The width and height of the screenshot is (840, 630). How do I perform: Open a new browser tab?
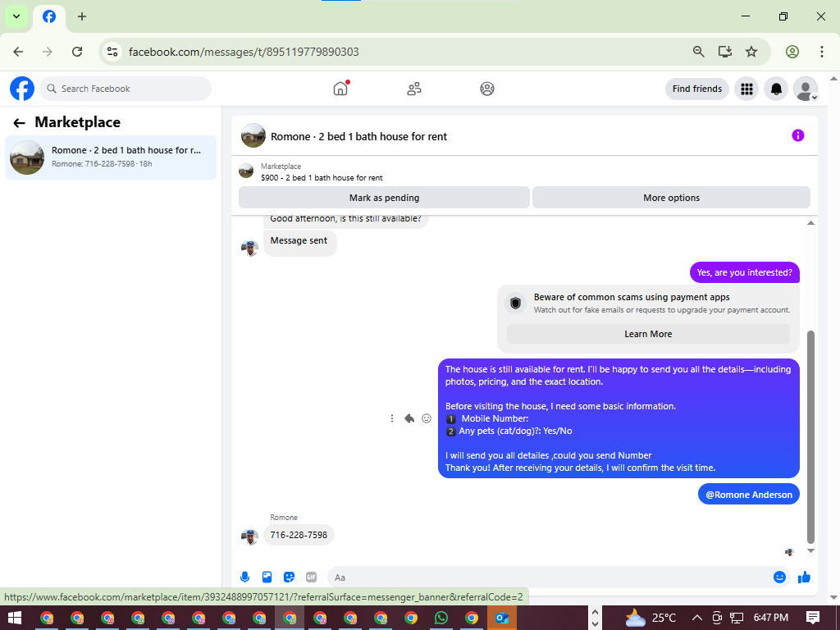(81, 16)
